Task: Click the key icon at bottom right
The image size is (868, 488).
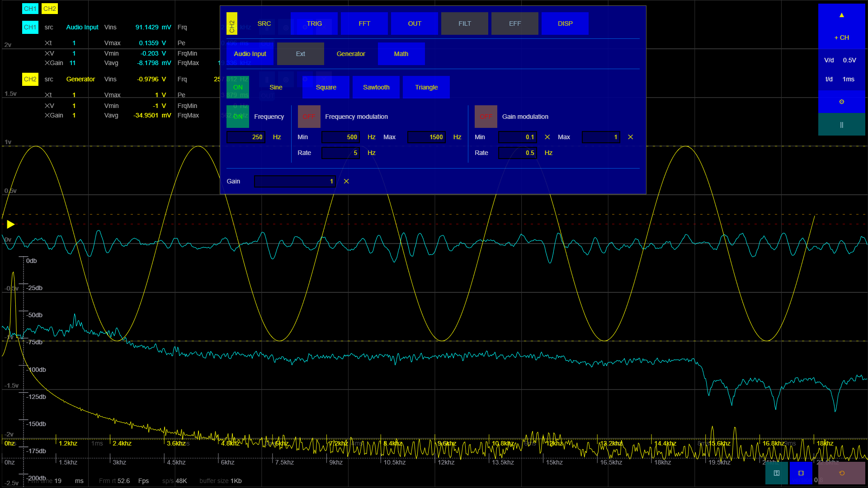Action: [x=776, y=473]
